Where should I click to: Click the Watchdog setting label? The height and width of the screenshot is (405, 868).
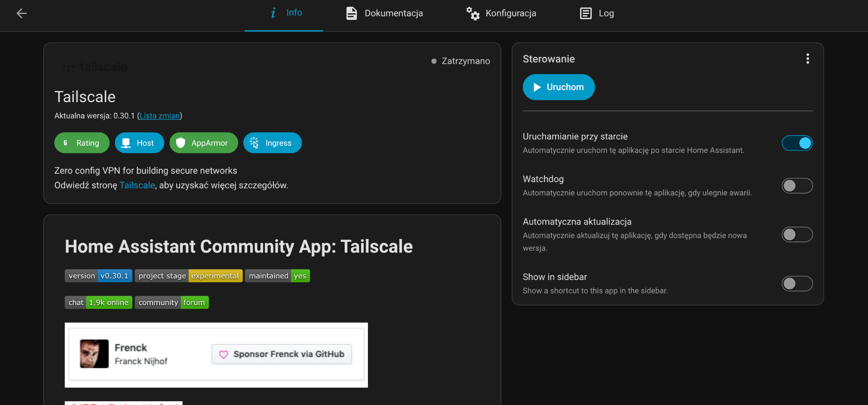(543, 179)
